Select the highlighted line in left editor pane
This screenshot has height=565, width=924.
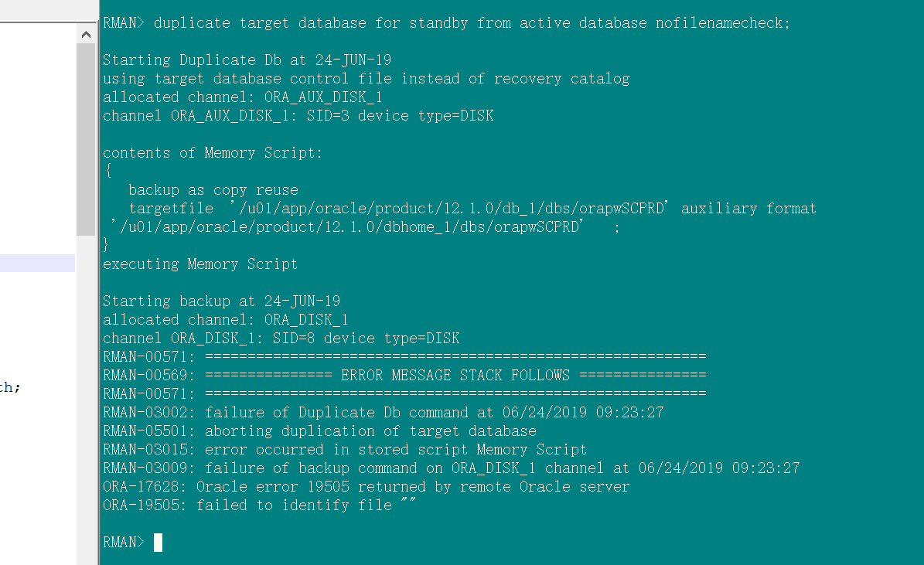coord(37,264)
